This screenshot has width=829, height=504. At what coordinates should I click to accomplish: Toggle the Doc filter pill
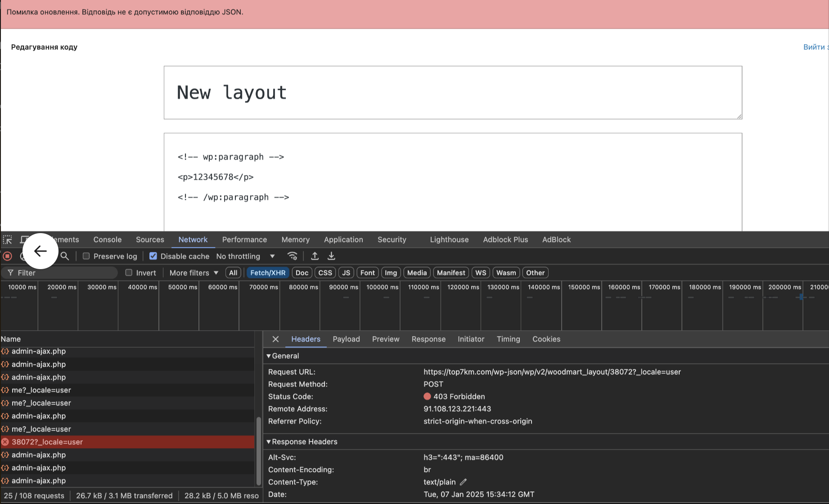[302, 273]
